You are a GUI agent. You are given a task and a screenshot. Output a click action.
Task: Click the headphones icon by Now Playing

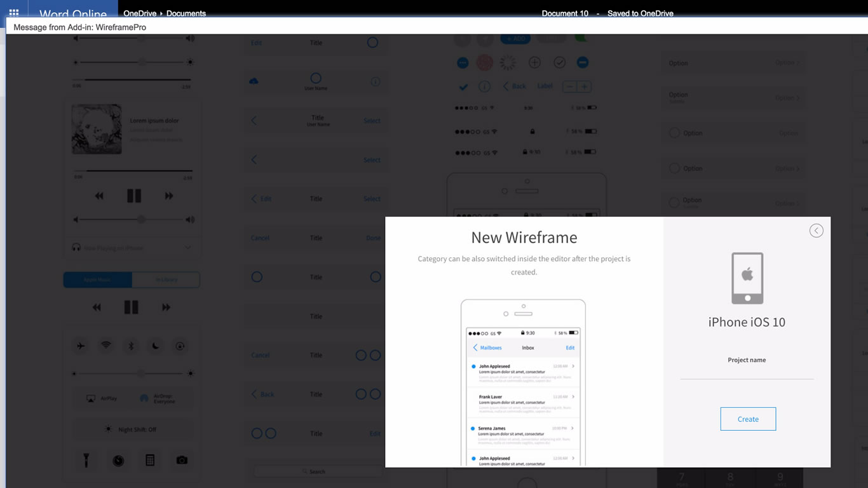coord(76,247)
